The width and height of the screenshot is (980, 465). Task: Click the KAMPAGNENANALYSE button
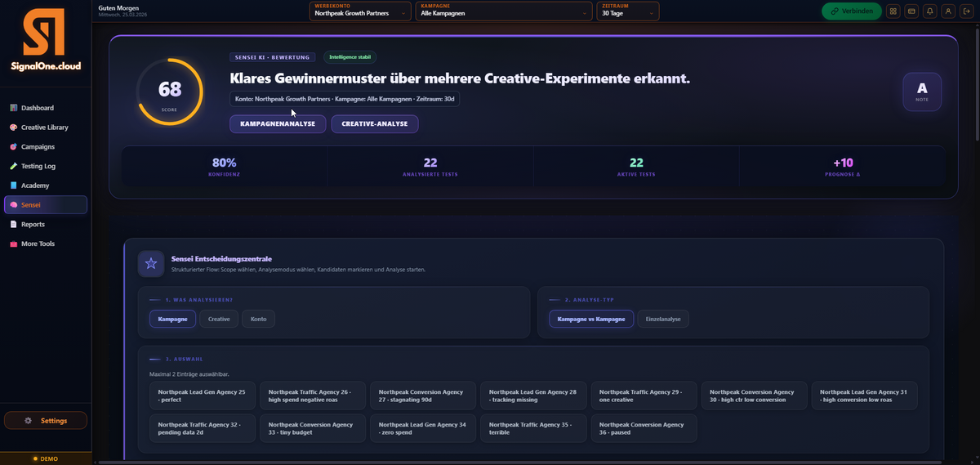tap(278, 123)
